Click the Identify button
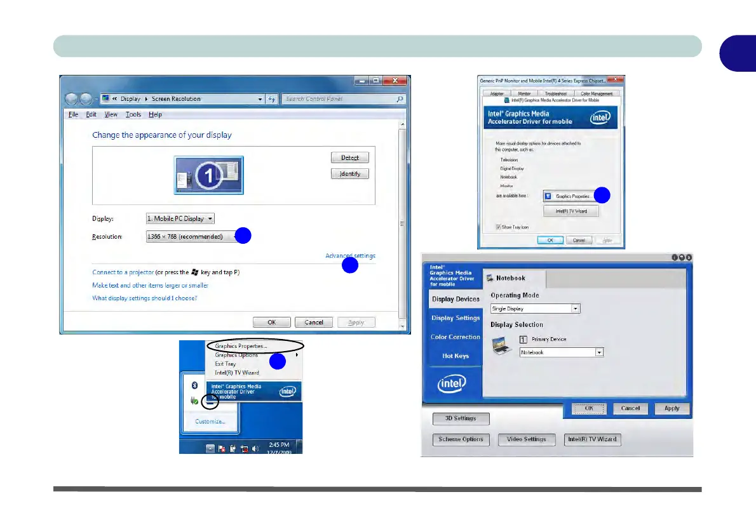The width and height of the screenshot is (756, 532). coord(350,174)
